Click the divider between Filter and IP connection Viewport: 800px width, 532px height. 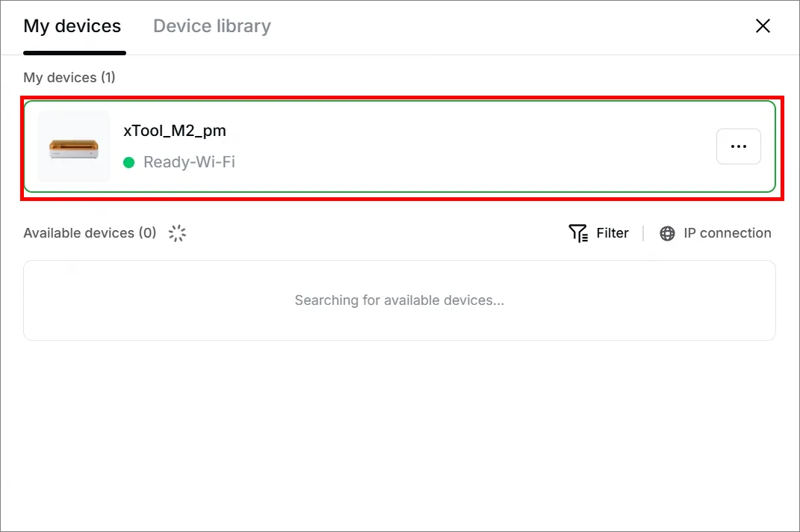pos(643,233)
